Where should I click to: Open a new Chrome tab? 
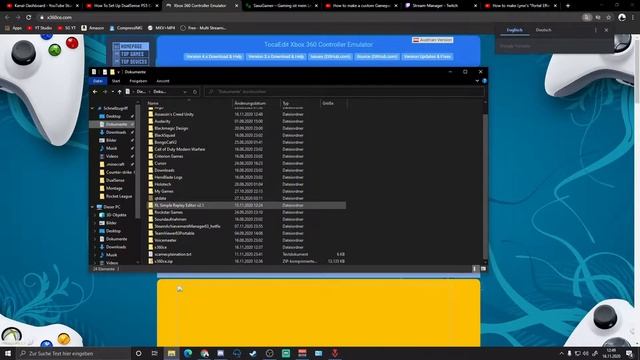[568, 6]
